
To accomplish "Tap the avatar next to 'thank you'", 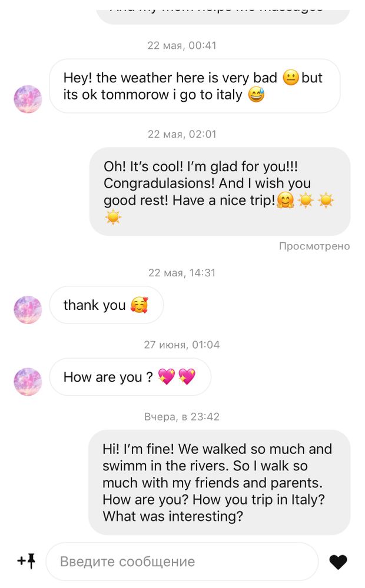I will click(x=28, y=310).
